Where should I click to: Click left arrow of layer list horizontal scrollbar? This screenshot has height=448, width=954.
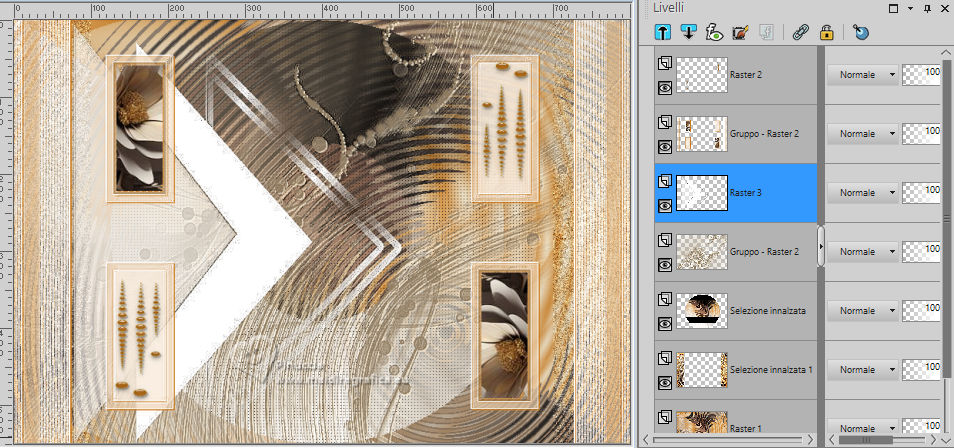(x=646, y=439)
